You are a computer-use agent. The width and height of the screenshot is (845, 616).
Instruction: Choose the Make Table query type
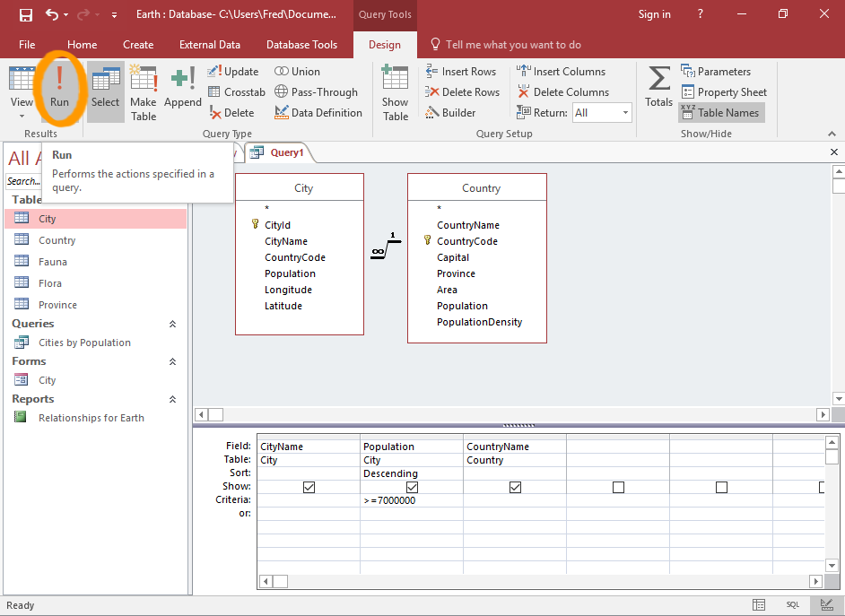pos(144,92)
